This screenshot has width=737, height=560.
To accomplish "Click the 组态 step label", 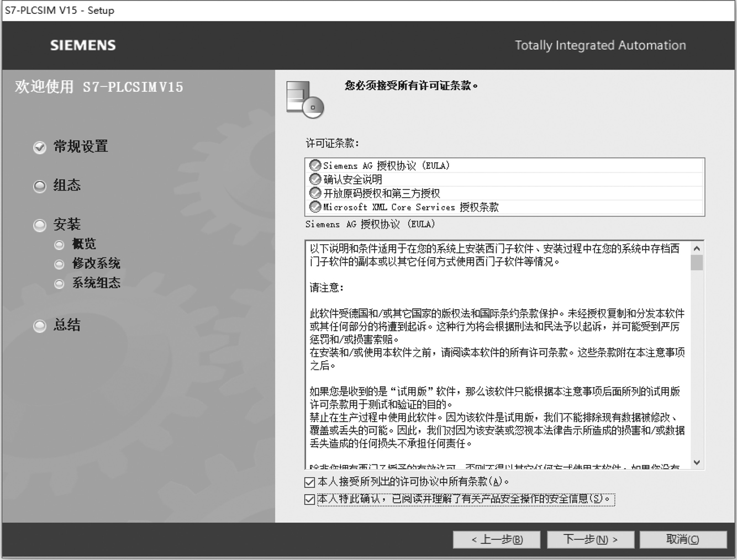I will click(x=67, y=185).
